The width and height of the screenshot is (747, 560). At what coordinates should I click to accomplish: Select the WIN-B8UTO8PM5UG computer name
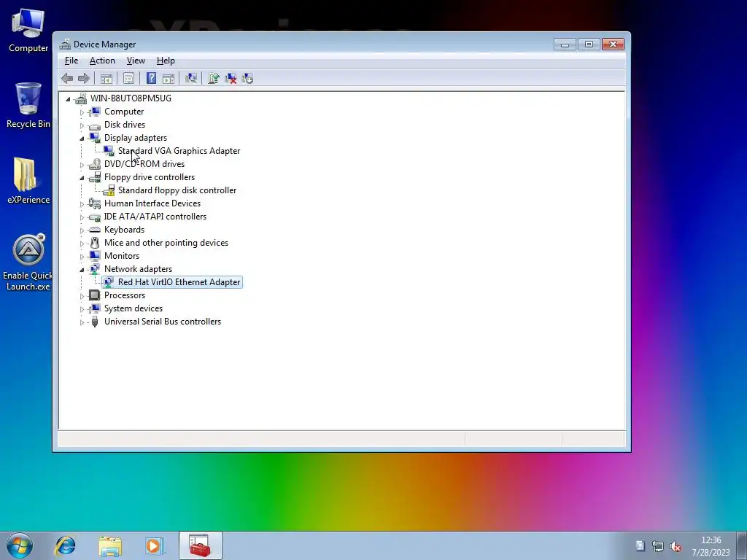[131, 98]
